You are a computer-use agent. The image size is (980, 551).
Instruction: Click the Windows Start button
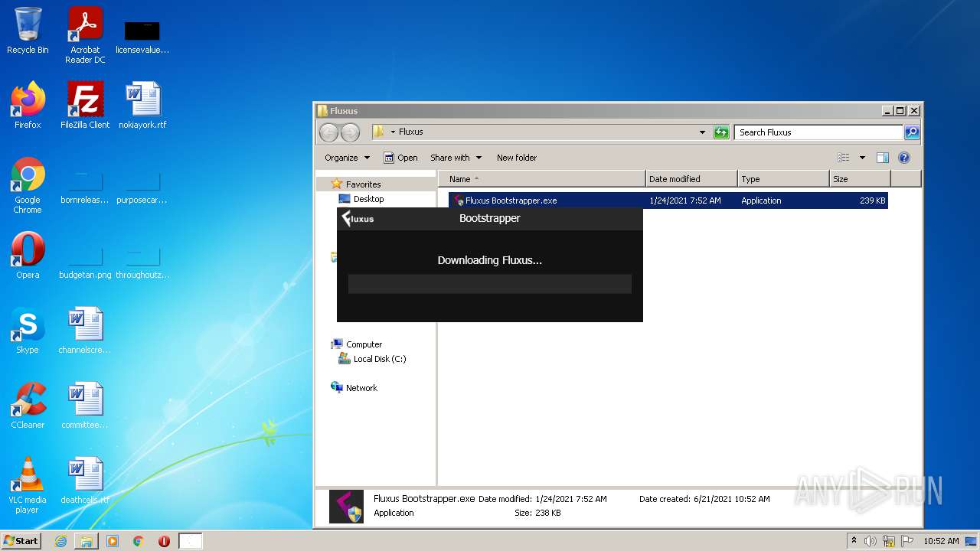(x=21, y=541)
